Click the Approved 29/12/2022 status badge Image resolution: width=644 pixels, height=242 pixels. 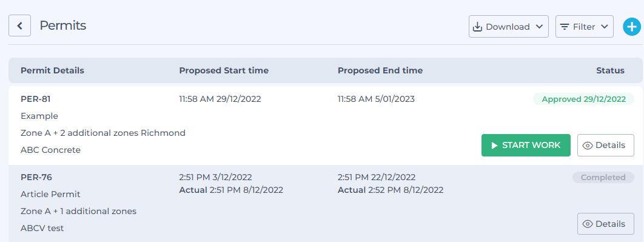click(x=583, y=99)
